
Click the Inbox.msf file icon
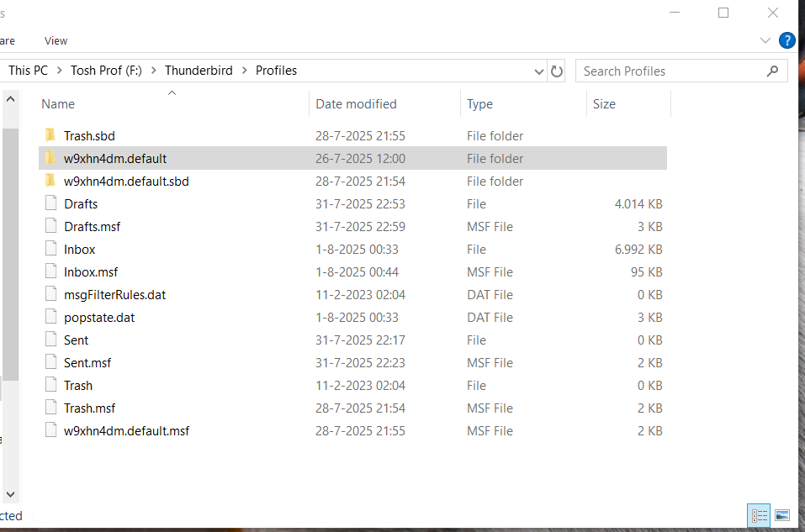tap(50, 272)
